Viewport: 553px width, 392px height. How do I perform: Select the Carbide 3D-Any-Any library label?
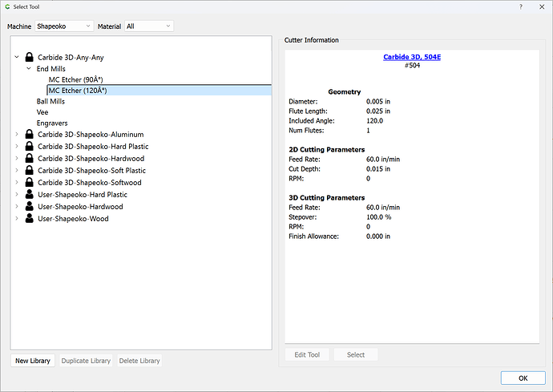(71, 58)
